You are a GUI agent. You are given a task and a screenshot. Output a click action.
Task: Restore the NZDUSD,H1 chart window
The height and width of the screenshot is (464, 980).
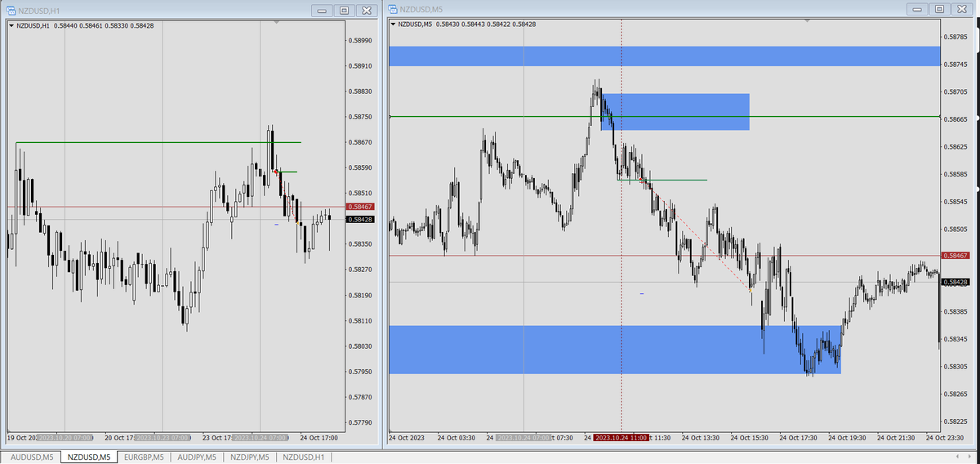coord(344,10)
